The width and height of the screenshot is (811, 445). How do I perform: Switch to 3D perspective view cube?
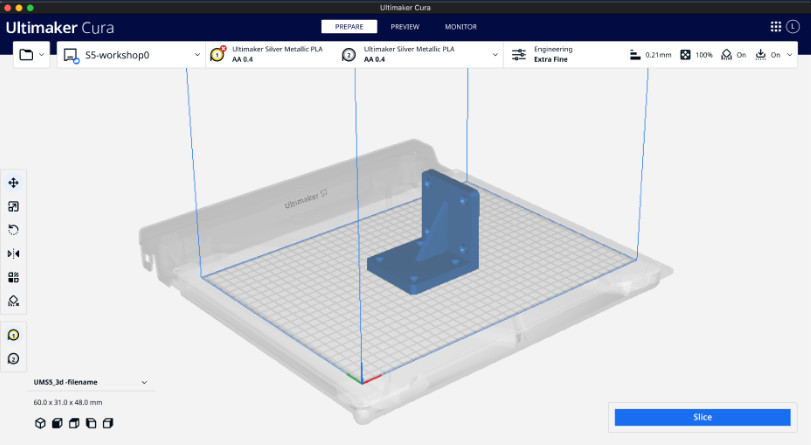point(40,423)
